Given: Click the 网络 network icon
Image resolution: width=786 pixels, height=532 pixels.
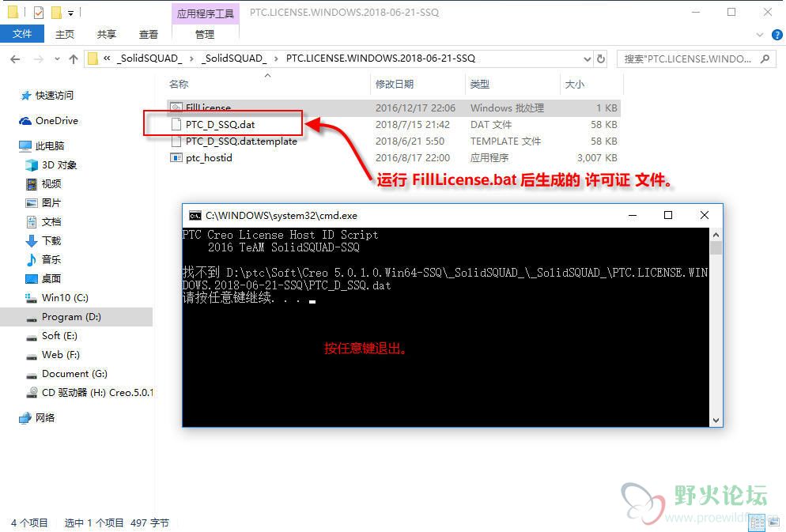Looking at the screenshot, I should tap(25, 418).
